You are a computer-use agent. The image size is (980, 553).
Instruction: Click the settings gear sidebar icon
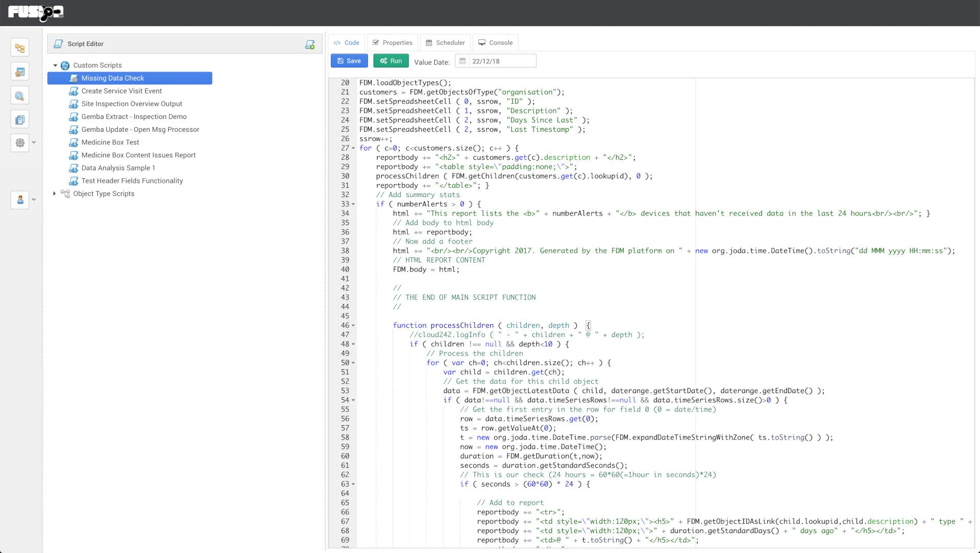(20, 143)
